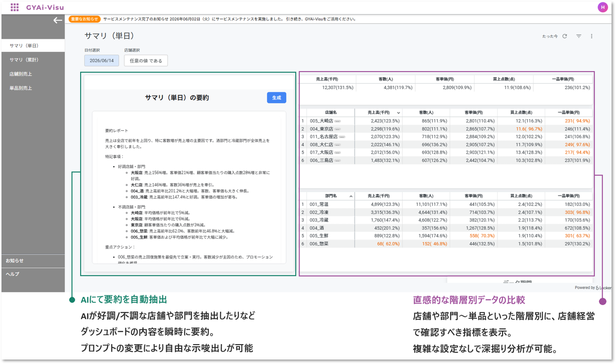This screenshot has height=364, width=616.
Task: Open dashboard filter settings icon
Action: tap(579, 36)
